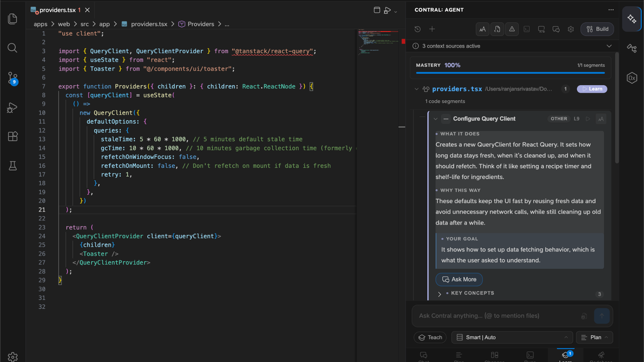This screenshot has width=644, height=362.
Task: Select the Learn tab at bottom
Action: 565,356
